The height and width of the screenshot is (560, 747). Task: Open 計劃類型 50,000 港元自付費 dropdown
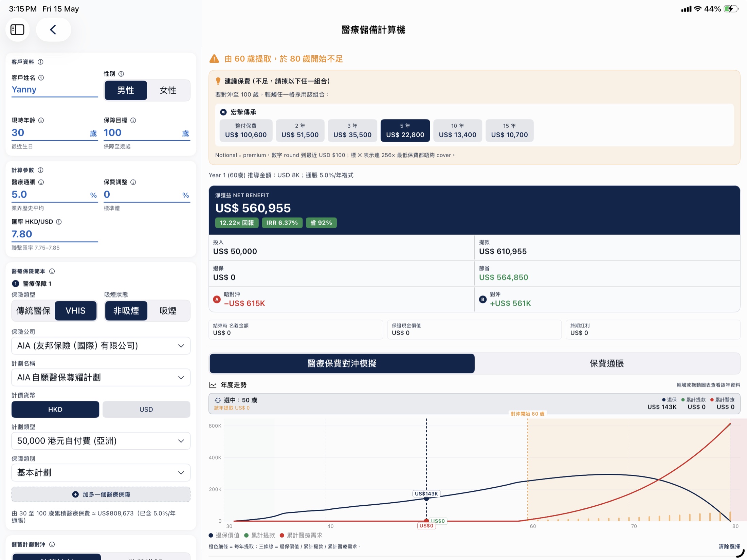(101, 441)
